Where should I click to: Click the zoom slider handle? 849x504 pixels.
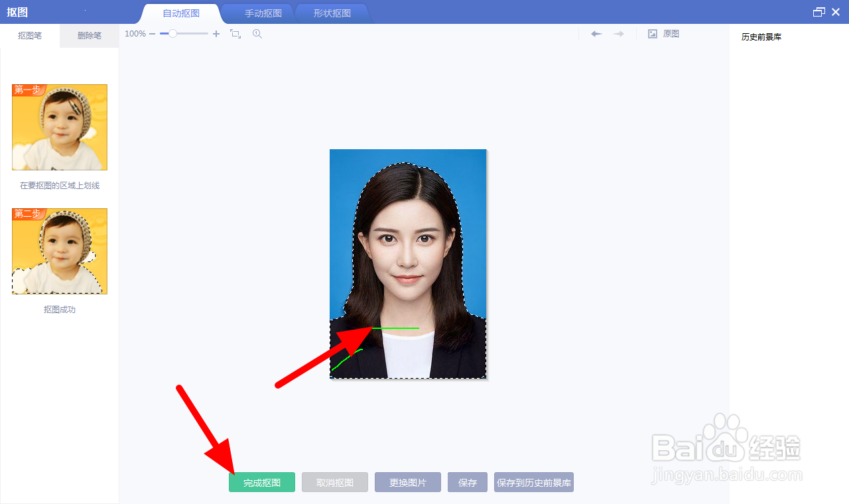click(172, 34)
